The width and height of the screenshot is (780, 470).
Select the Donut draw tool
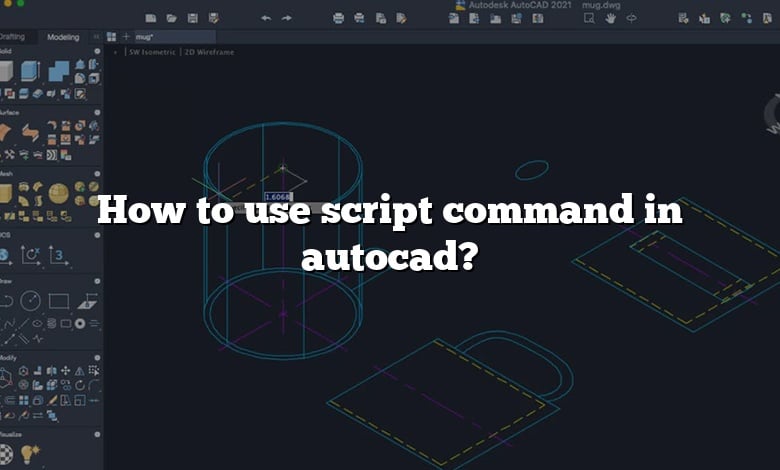[x=80, y=324]
